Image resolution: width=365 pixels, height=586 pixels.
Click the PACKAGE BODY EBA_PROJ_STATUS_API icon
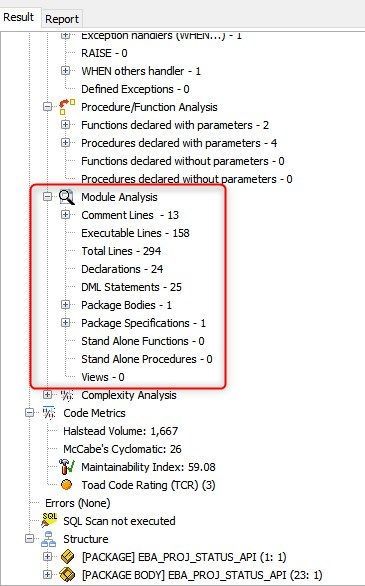pos(67,574)
